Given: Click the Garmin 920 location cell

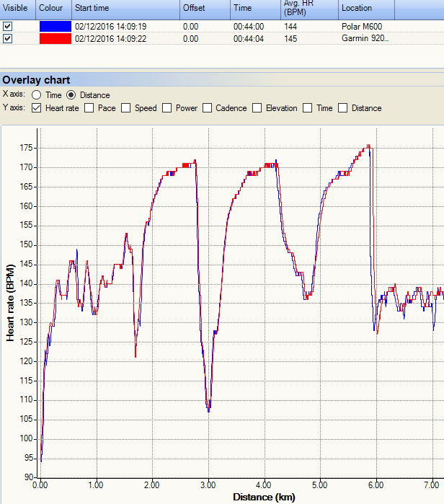Looking at the screenshot, I should tap(365, 38).
